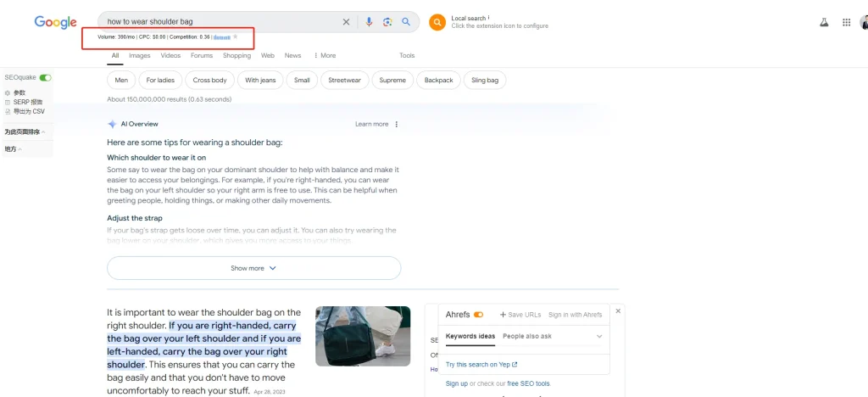Select the Keywords ideas tab in Ahrefs

[470, 336]
